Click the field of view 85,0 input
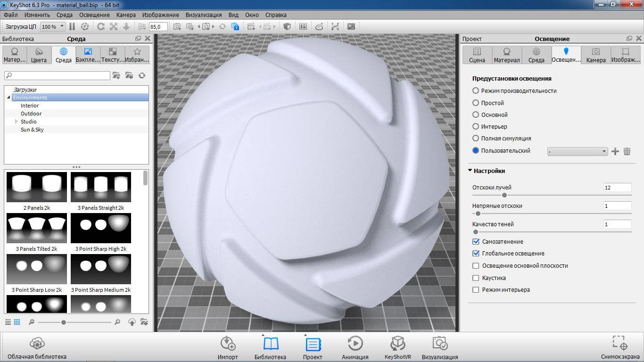Screen dimensions: 644x362 pos(158,27)
